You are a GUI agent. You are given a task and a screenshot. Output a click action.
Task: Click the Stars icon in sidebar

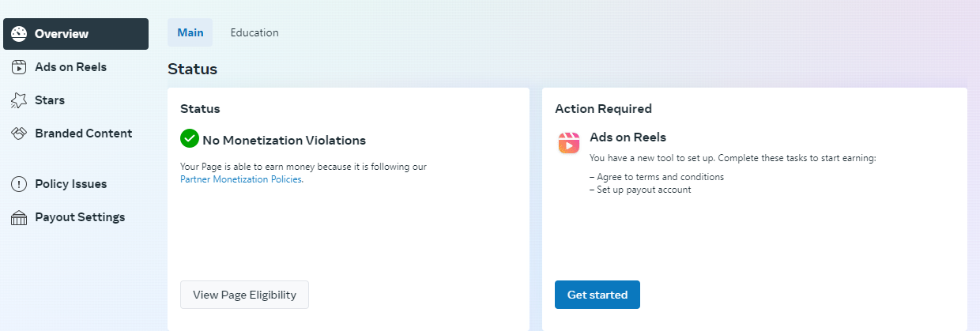click(x=20, y=100)
